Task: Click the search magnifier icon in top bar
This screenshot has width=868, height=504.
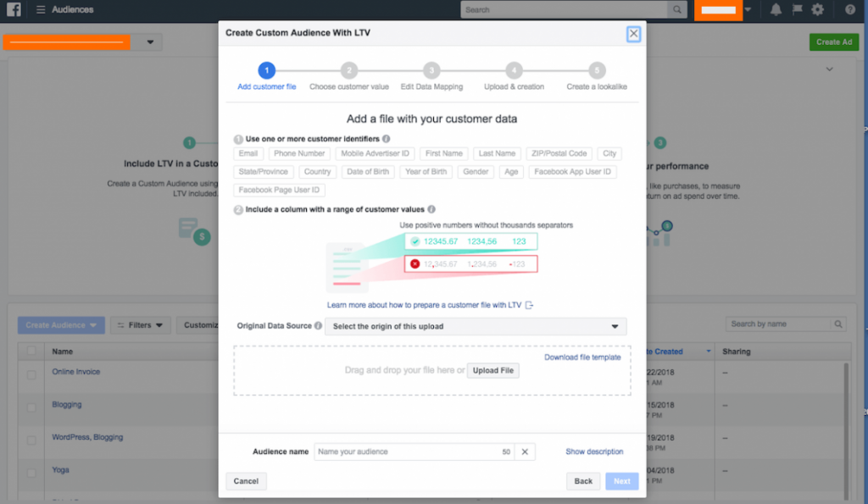Action: (x=677, y=9)
